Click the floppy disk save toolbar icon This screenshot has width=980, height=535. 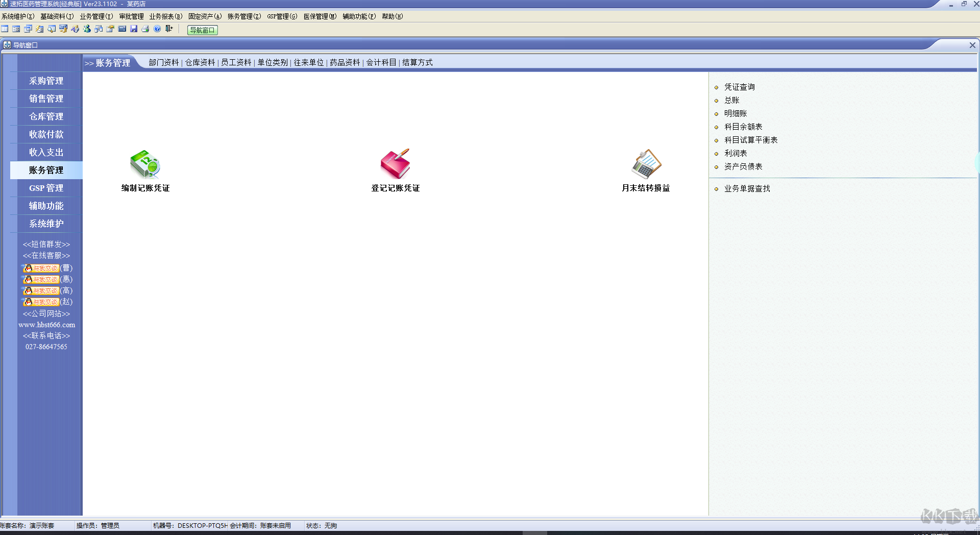[x=134, y=29]
